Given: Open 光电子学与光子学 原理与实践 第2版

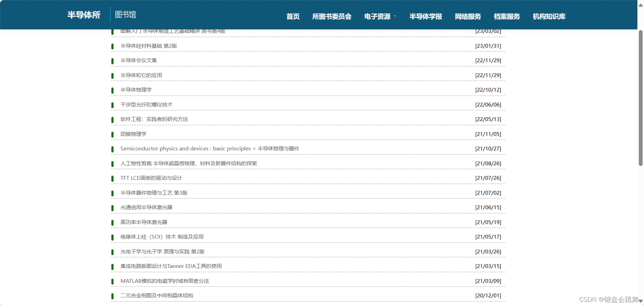Looking at the screenshot, I should pos(162,251).
